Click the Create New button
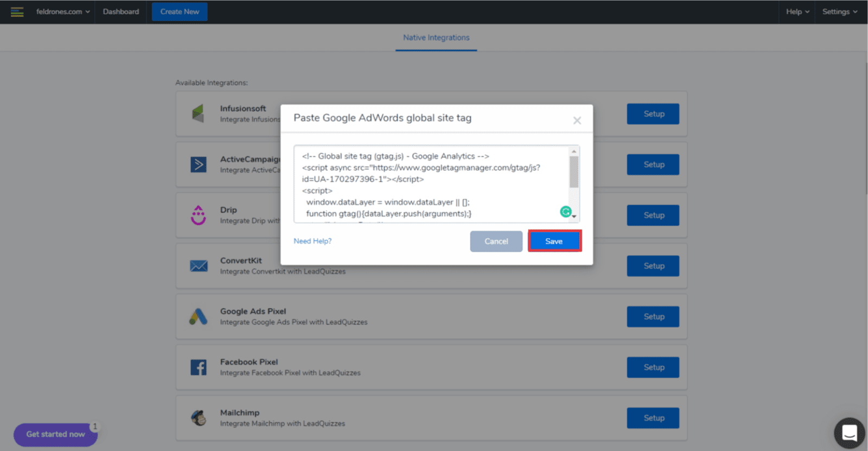Screen dimensions: 868x451 click(180, 11)
